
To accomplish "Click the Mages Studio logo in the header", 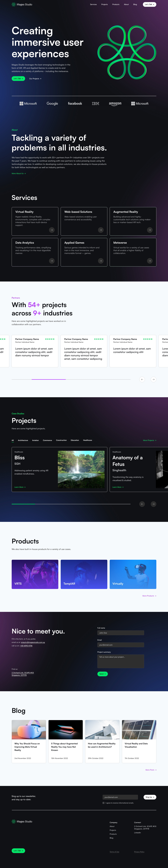I will pos(22,4).
